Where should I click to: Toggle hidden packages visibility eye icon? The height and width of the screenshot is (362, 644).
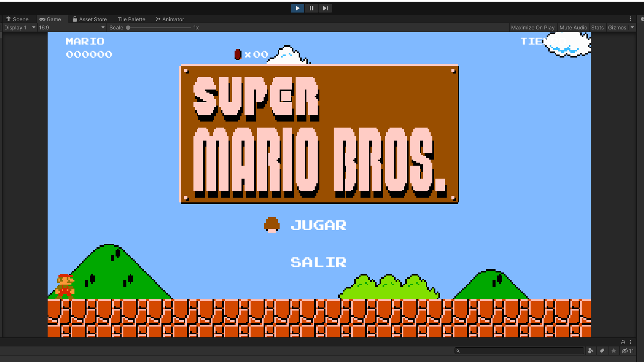[628, 351]
